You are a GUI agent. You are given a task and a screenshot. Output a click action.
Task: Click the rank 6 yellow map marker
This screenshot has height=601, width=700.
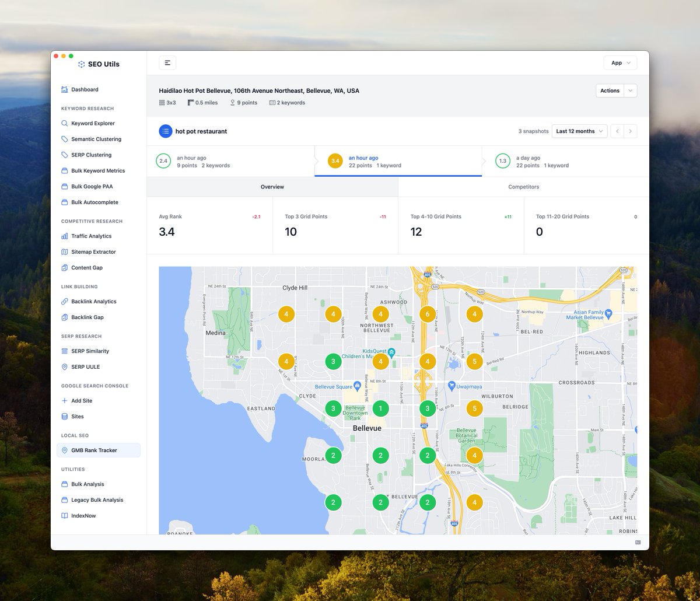428,314
